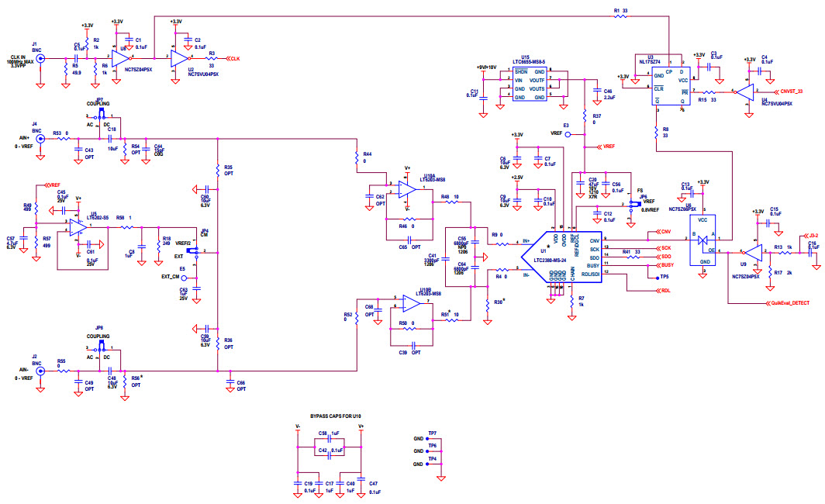Click the red CLK net label

(236, 58)
